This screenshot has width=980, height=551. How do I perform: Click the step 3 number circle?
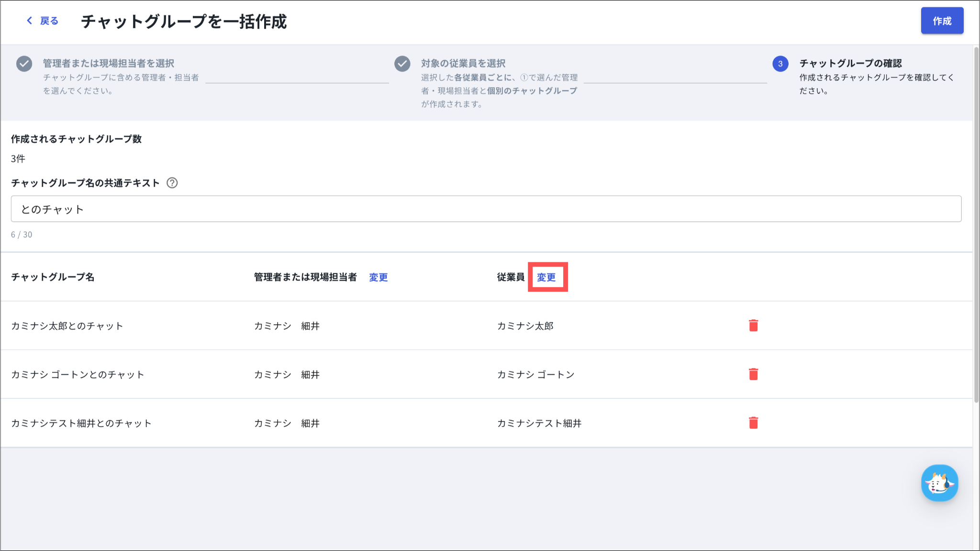click(x=780, y=64)
